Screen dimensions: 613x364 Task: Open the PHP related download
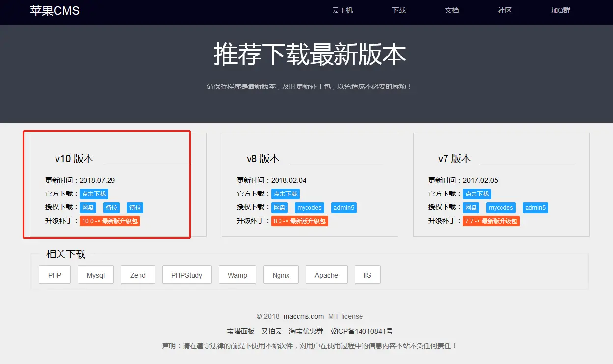click(55, 275)
